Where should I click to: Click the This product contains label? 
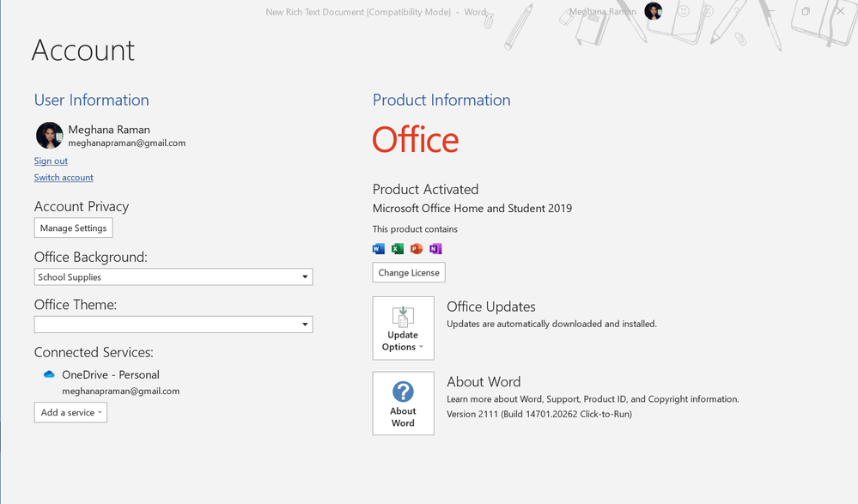click(416, 229)
